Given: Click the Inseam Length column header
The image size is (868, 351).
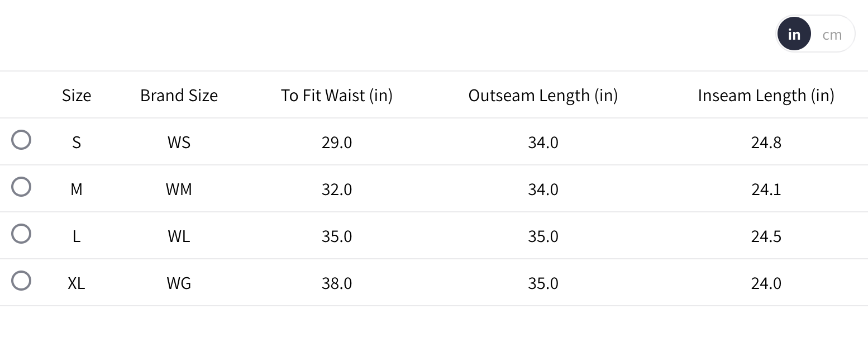Looking at the screenshot, I should 766,96.
